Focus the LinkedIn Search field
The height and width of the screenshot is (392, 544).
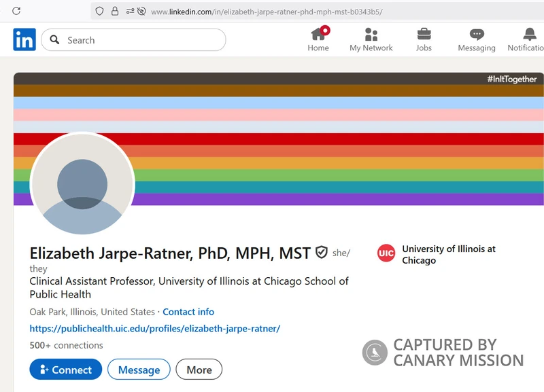(x=133, y=40)
